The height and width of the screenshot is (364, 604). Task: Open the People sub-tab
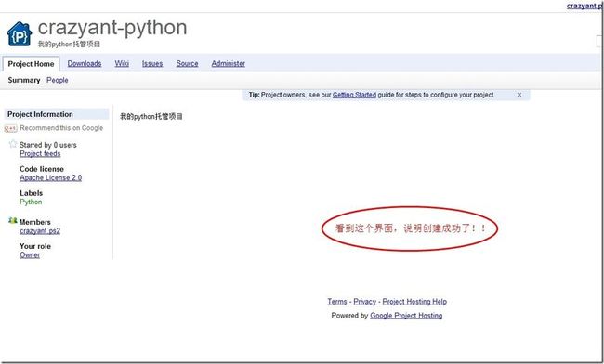click(x=58, y=80)
